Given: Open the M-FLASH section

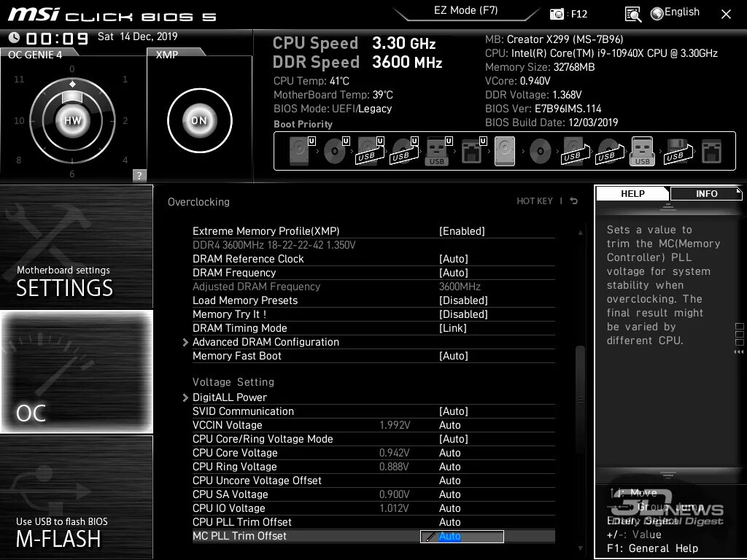Looking at the screenshot, I should click(x=76, y=497).
